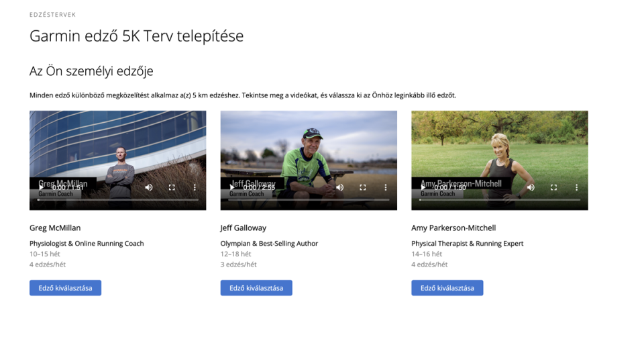Play Jeff Galloway's coach video

point(231,187)
